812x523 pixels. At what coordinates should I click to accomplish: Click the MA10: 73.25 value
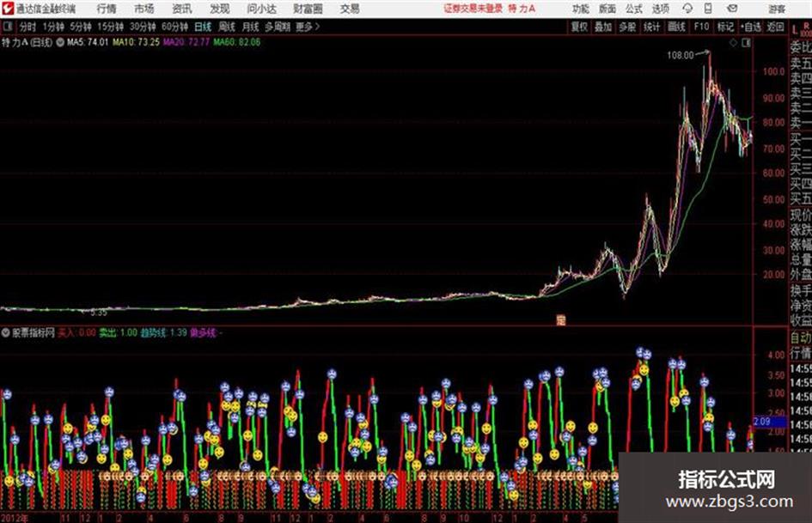137,42
